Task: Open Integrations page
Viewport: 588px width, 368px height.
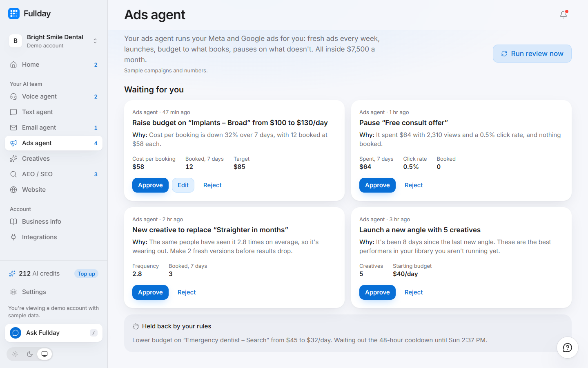Action: coord(54,237)
